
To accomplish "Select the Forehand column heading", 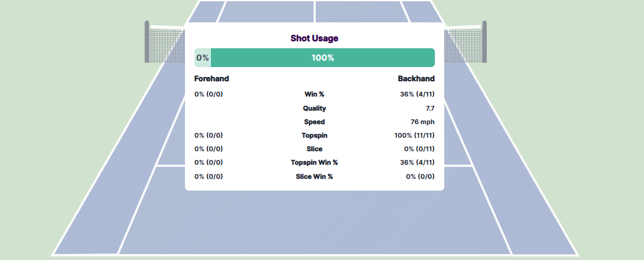I will (x=212, y=79).
